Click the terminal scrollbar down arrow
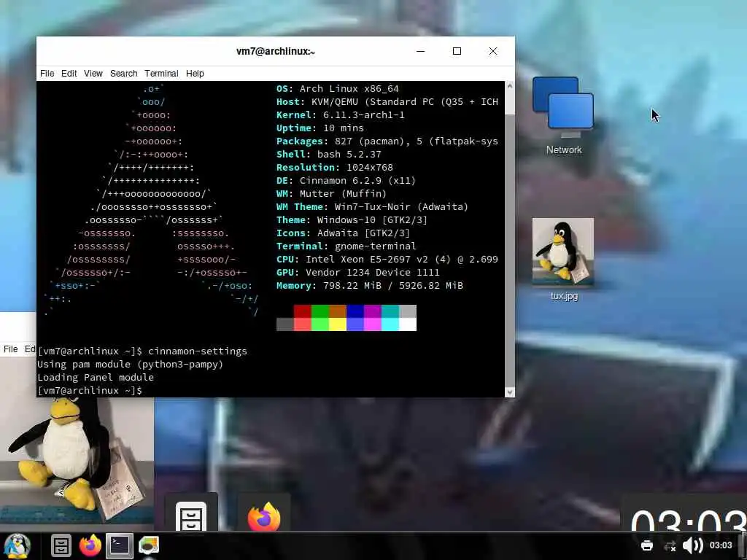 [x=510, y=392]
